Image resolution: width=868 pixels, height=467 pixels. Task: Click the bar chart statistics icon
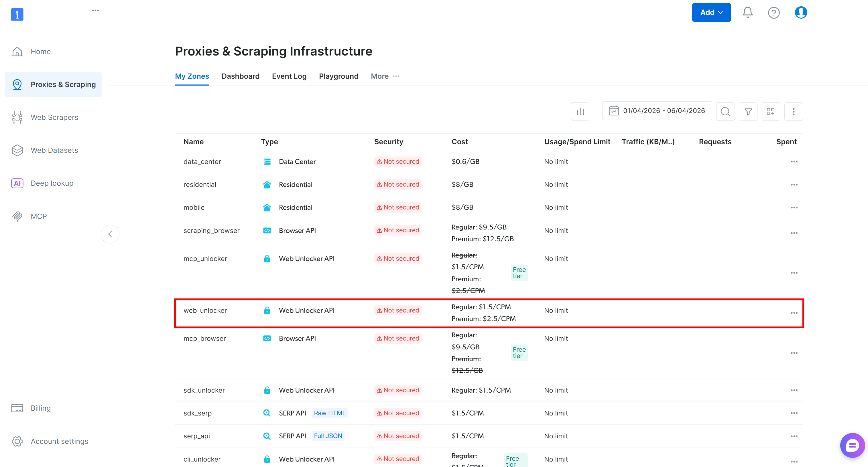580,111
